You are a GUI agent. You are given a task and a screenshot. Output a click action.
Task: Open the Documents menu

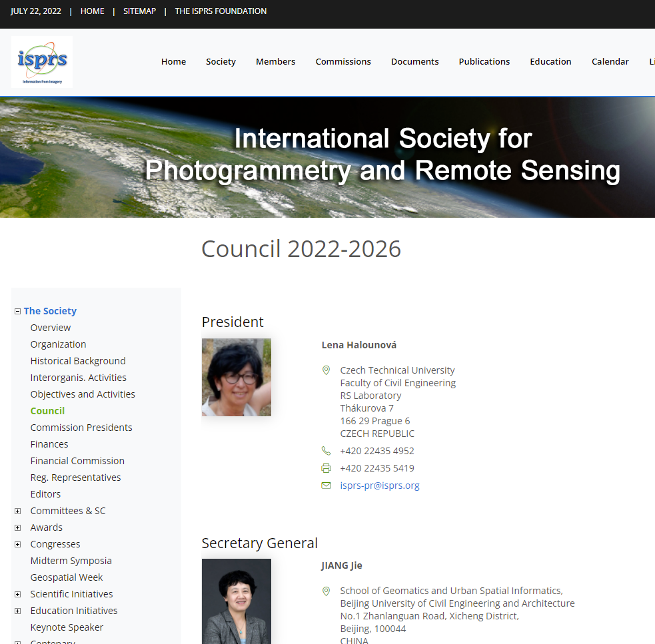[x=415, y=61]
